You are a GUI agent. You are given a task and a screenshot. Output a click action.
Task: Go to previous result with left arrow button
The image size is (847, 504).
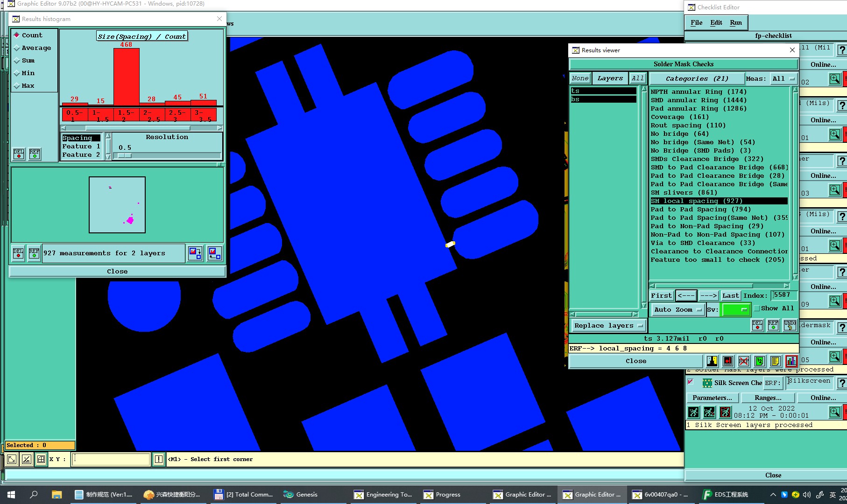tap(686, 295)
